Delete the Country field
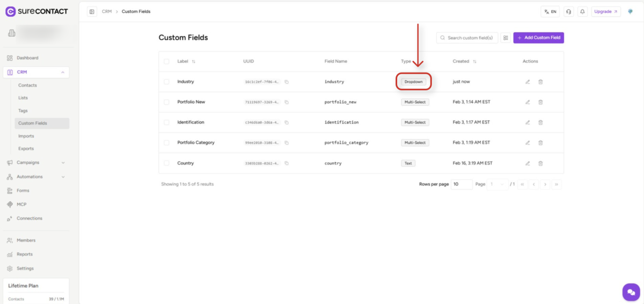Screen dimensions: 644x304 tap(540, 163)
